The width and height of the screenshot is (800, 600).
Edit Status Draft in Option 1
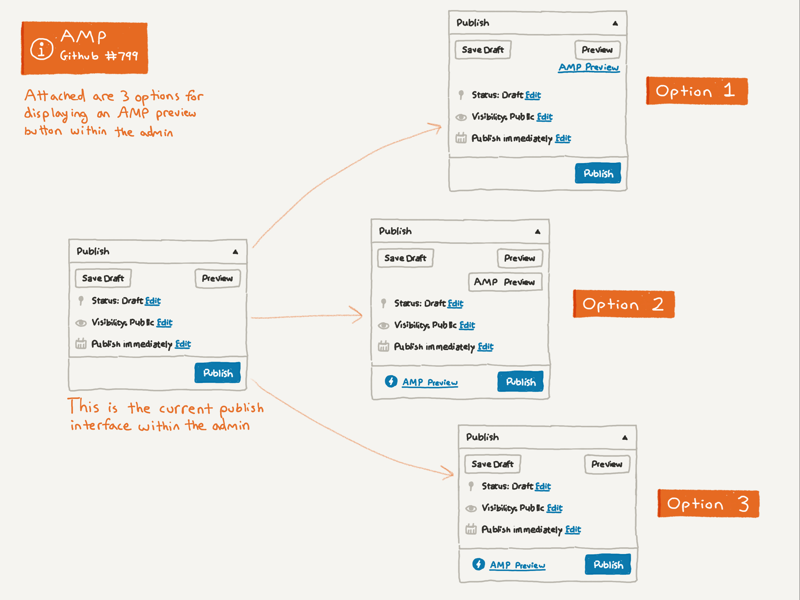coord(533,95)
